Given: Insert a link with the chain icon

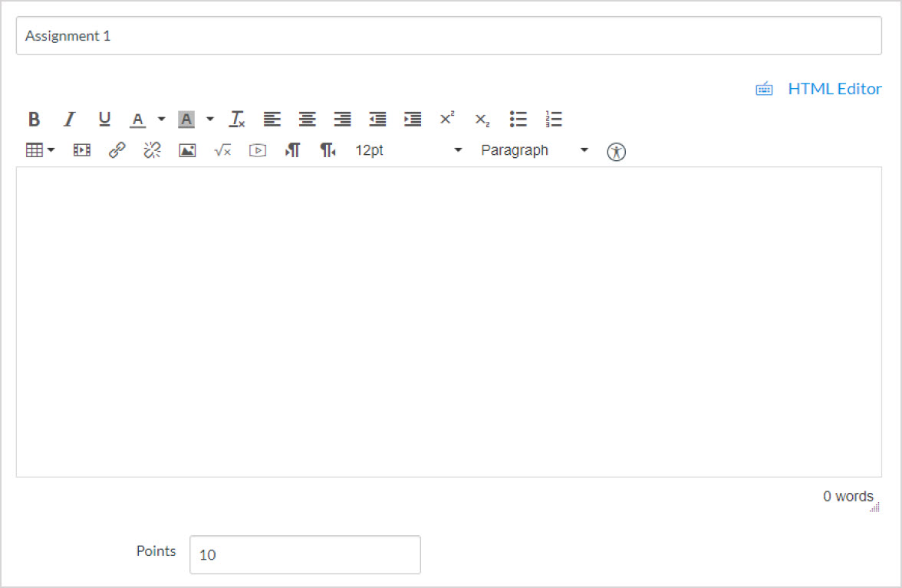Looking at the screenshot, I should (117, 150).
